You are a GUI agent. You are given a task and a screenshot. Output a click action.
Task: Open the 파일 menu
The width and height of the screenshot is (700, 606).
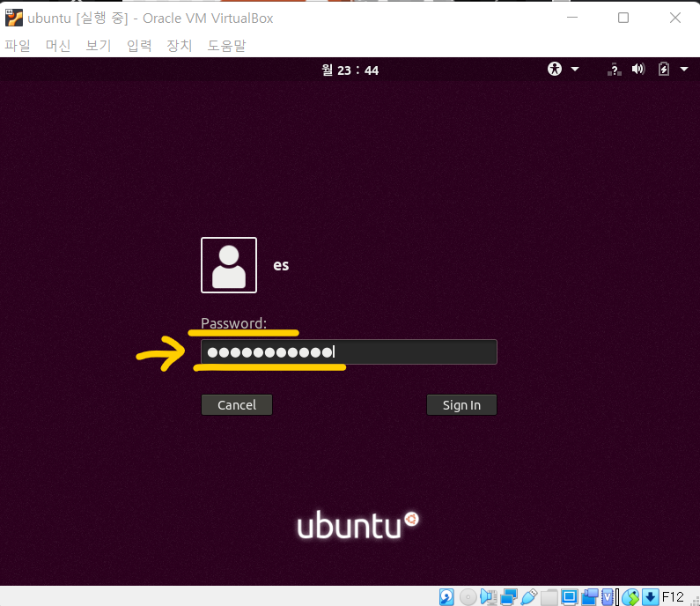(x=18, y=46)
